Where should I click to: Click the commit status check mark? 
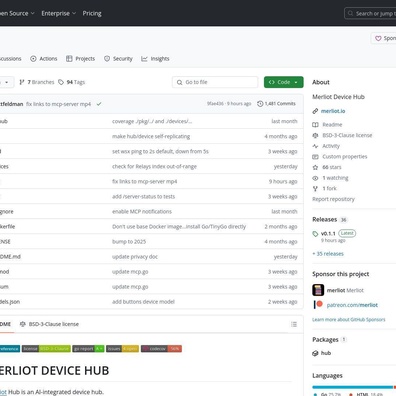(x=99, y=104)
